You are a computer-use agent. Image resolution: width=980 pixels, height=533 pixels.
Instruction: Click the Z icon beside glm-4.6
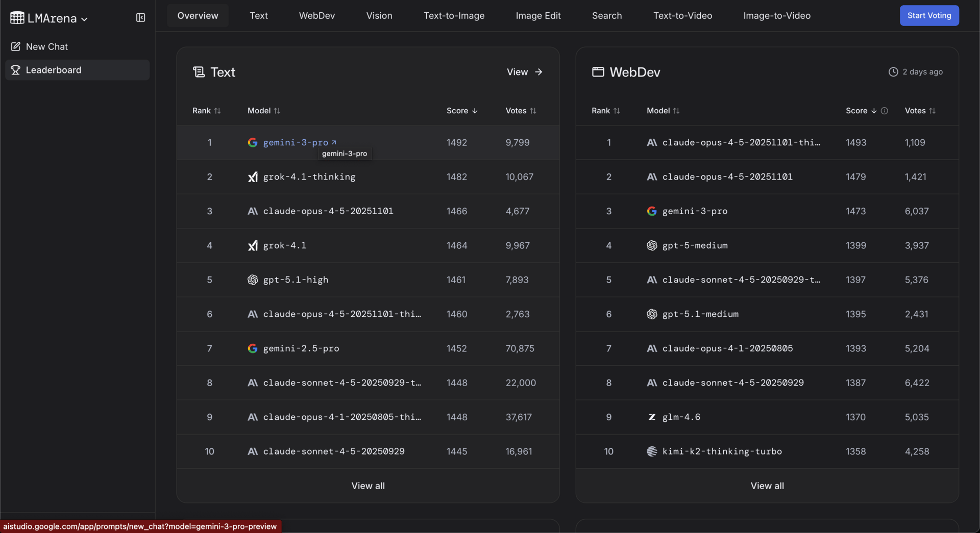(652, 417)
